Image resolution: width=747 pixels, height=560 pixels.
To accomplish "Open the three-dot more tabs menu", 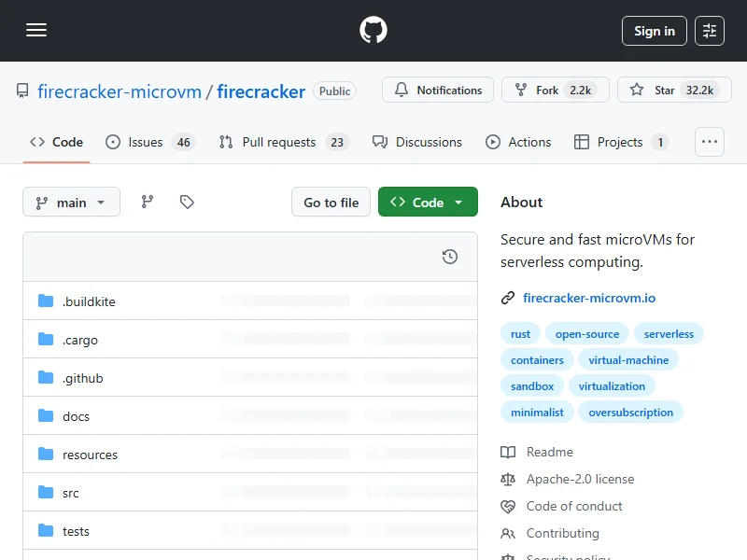I will [x=710, y=142].
